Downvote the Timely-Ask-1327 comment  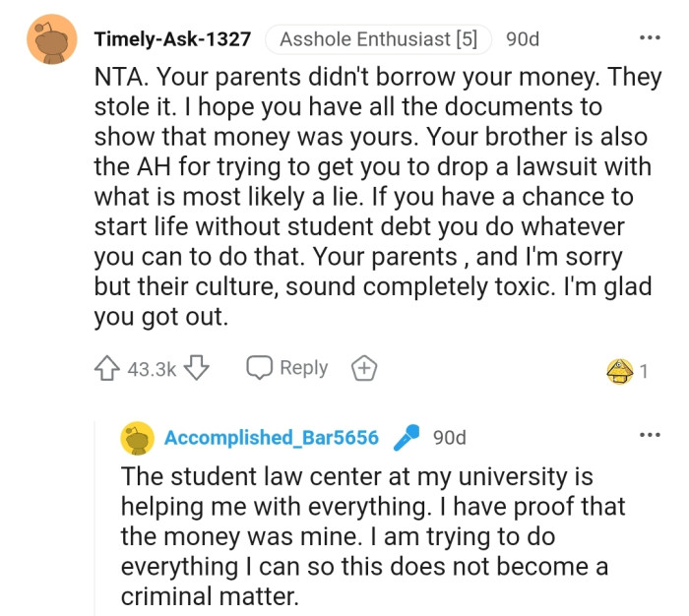[x=197, y=369]
